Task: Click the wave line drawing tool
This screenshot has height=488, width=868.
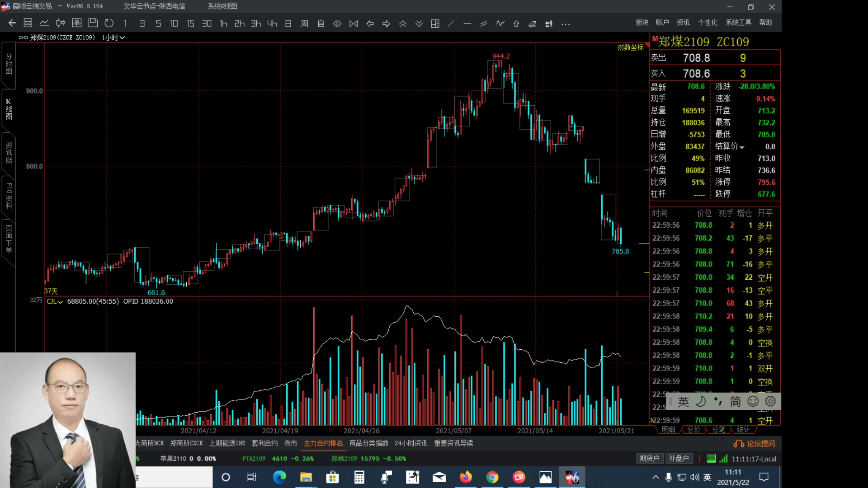Action: [x=500, y=23]
